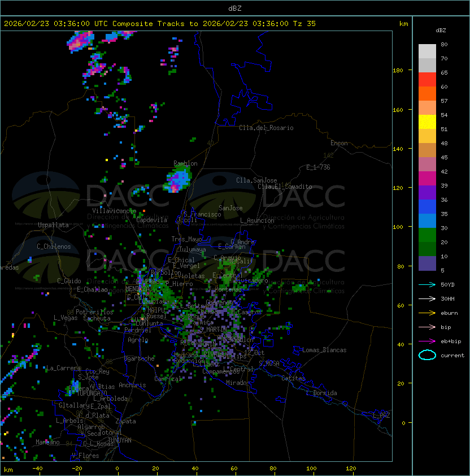Select the 'Ugarteche' place label

(x=140, y=358)
